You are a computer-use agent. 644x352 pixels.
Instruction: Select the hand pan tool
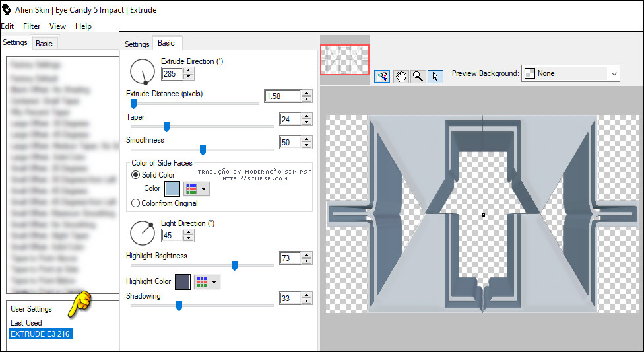pos(401,77)
